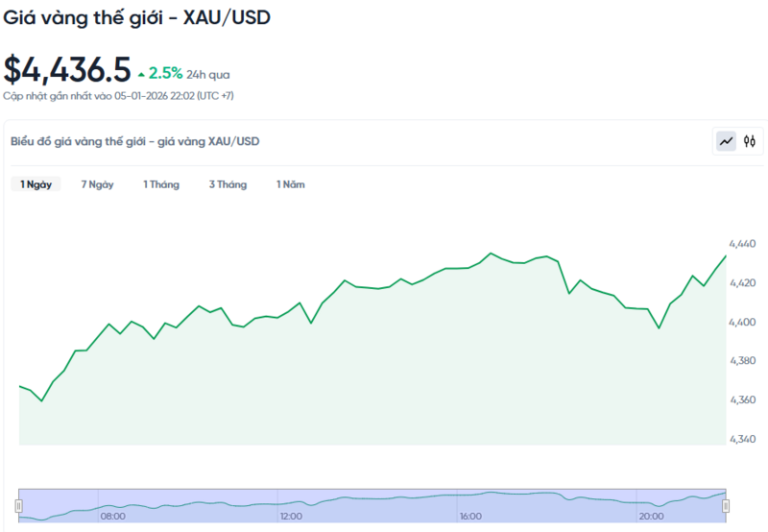Select the 1 Ngày time range

point(36,184)
